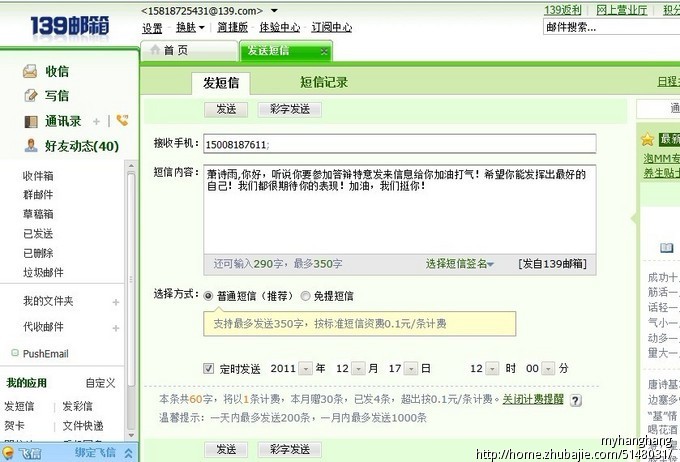Click the 接收手机 number input field

(400, 144)
